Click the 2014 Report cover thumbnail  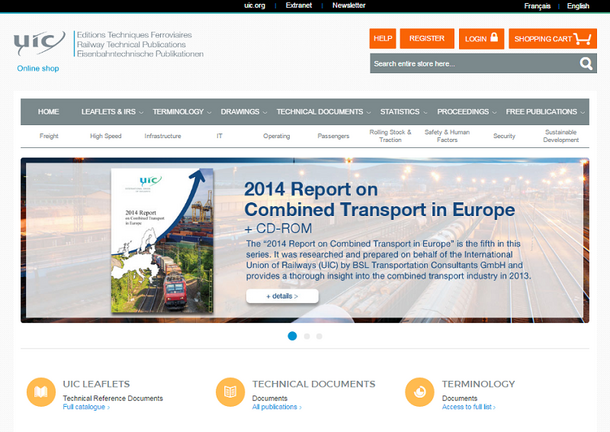point(162,241)
